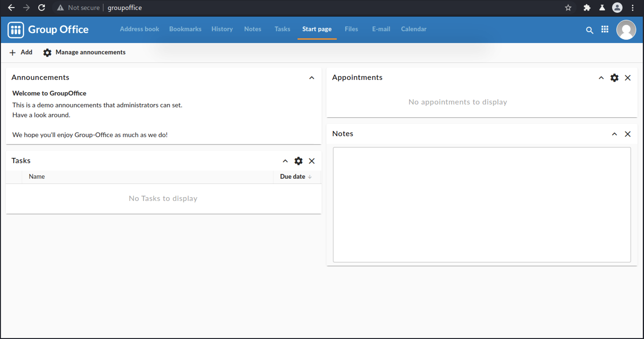This screenshot has width=644, height=339.
Task: Click the Group Office logo icon
Action: pos(16,30)
